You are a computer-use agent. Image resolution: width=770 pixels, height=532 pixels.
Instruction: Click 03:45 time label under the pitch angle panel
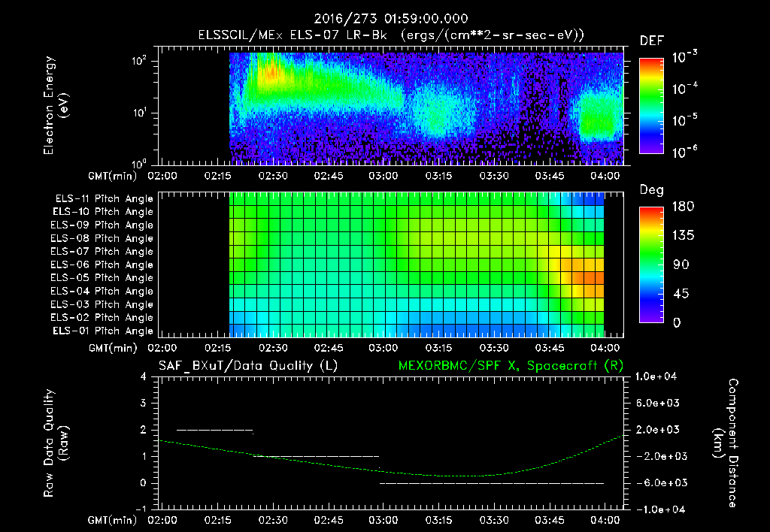(x=550, y=349)
